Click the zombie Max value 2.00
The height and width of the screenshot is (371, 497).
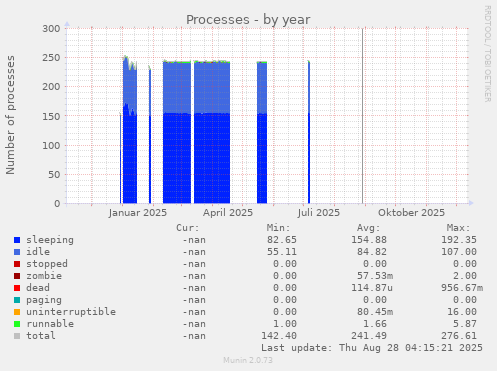tap(465, 276)
